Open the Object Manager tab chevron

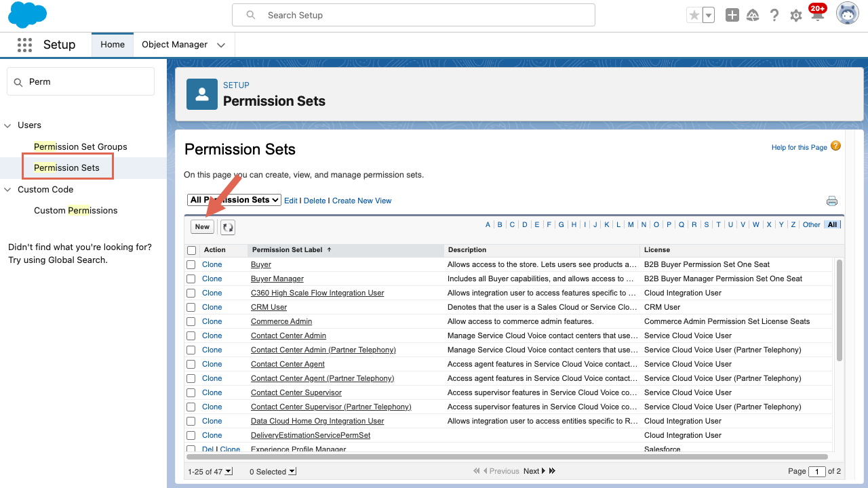[x=221, y=45]
